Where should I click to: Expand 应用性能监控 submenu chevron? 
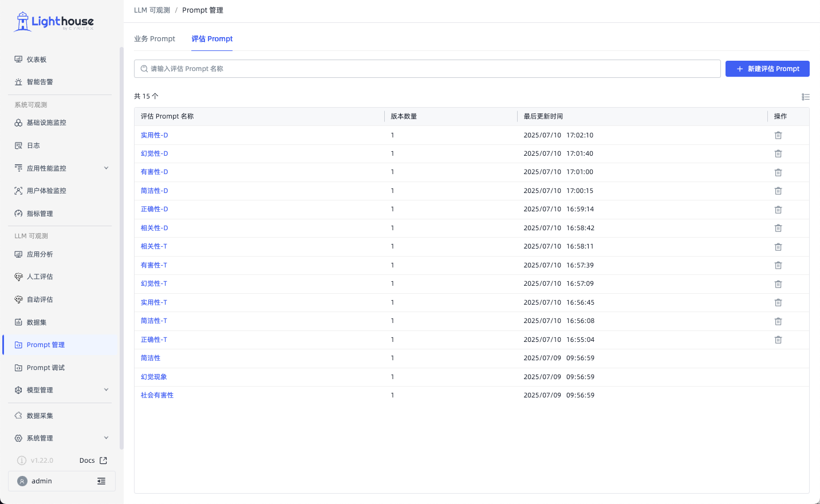click(106, 168)
